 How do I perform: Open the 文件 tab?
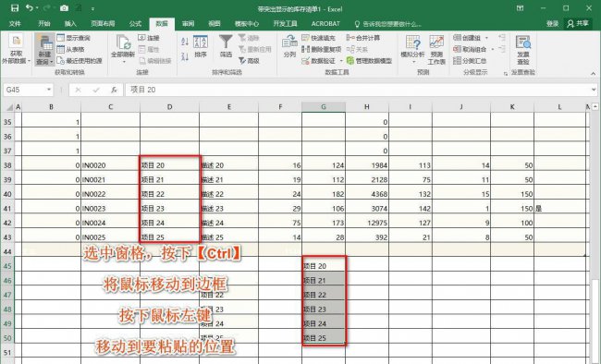coord(15,24)
